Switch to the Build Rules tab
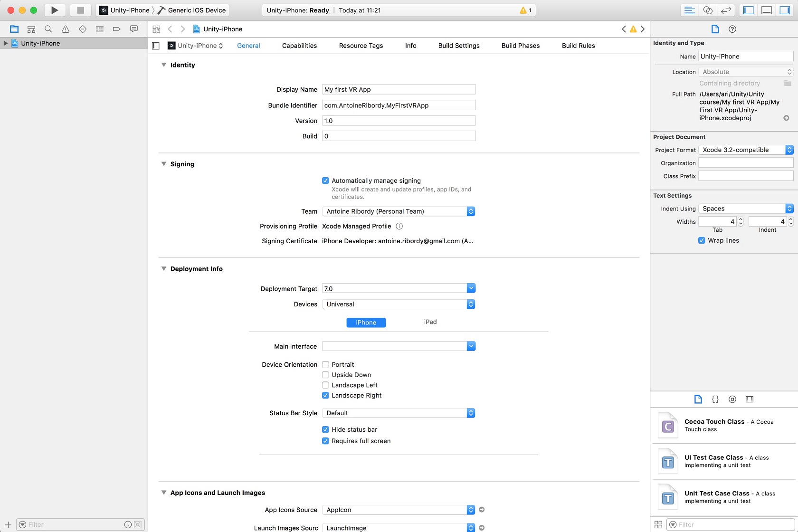The width and height of the screenshot is (798, 532). click(579, 46)
